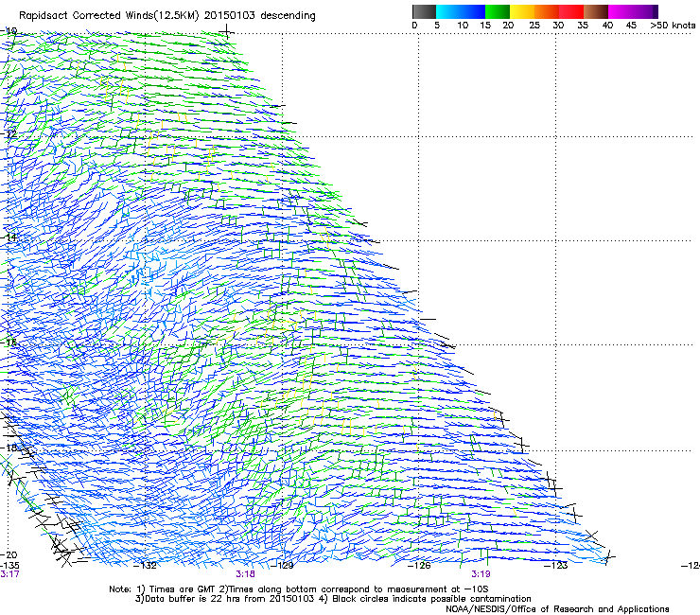Click the '-135' longitude axis label

tap(9, 565)
